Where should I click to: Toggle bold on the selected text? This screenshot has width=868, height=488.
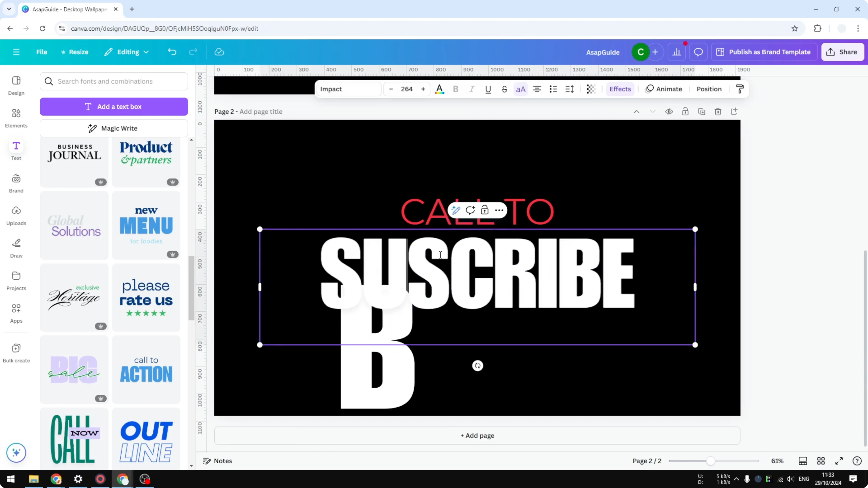455,89
